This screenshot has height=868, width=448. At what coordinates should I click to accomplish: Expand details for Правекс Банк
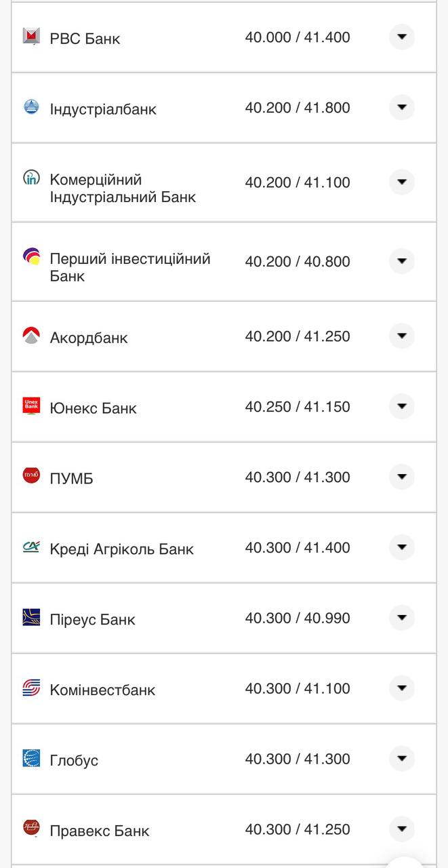coord(401,829)
